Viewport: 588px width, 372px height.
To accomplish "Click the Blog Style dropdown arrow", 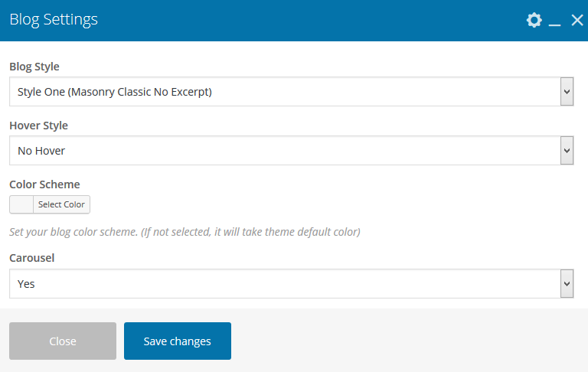I will [567, 92].
